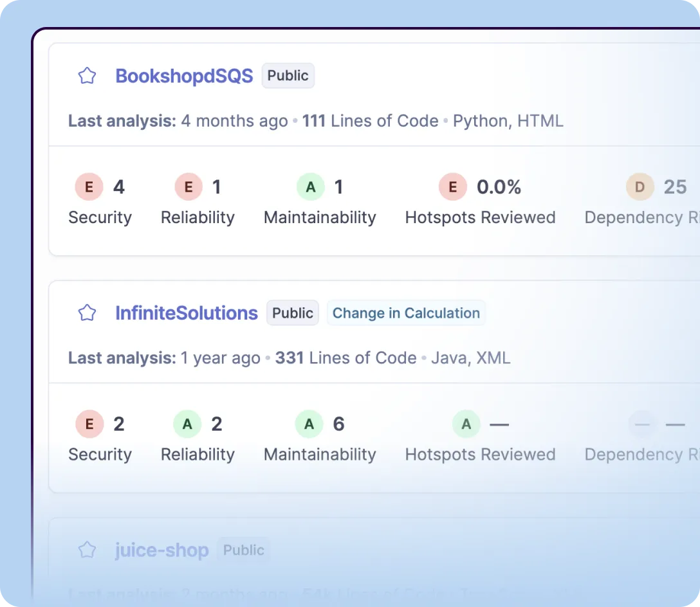Click BookshopdSQS Maintainability A rating icon
Screen dimensions: 700x607
(311, 187)
